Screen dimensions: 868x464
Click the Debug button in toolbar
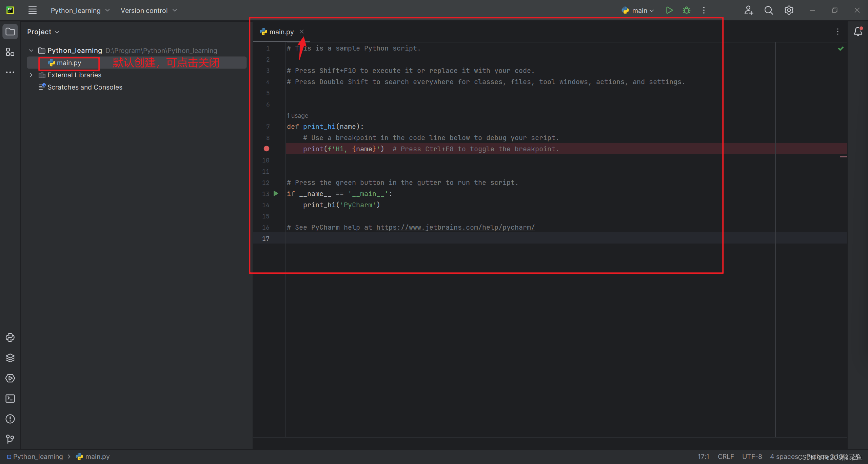point(687,10)
